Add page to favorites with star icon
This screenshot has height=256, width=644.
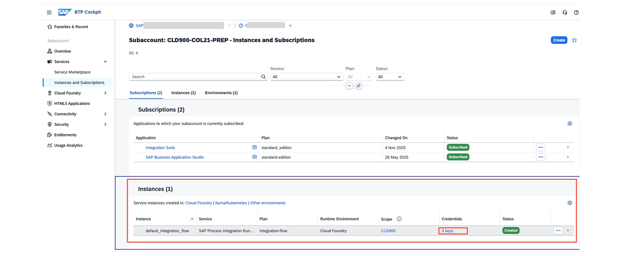[574, 40]
